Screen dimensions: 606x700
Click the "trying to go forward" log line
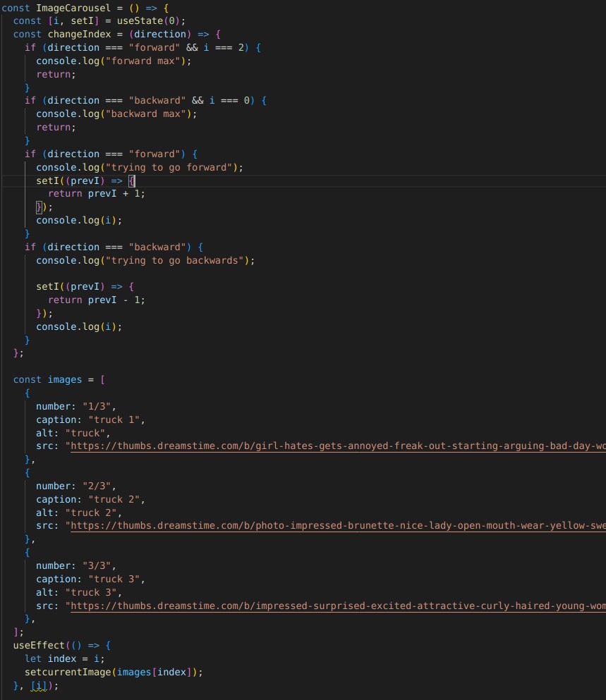(140, 167)
